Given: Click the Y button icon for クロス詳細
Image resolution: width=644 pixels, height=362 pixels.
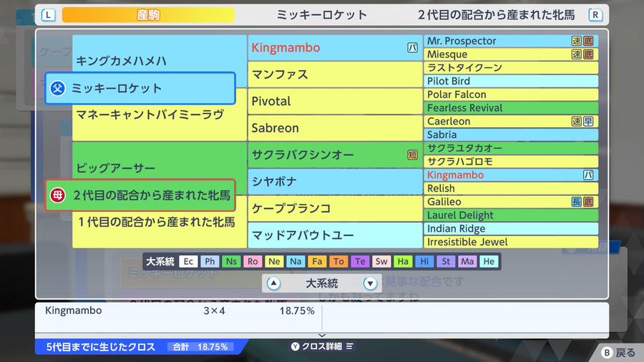Looking at the screenshot, I should click(296, 347).
